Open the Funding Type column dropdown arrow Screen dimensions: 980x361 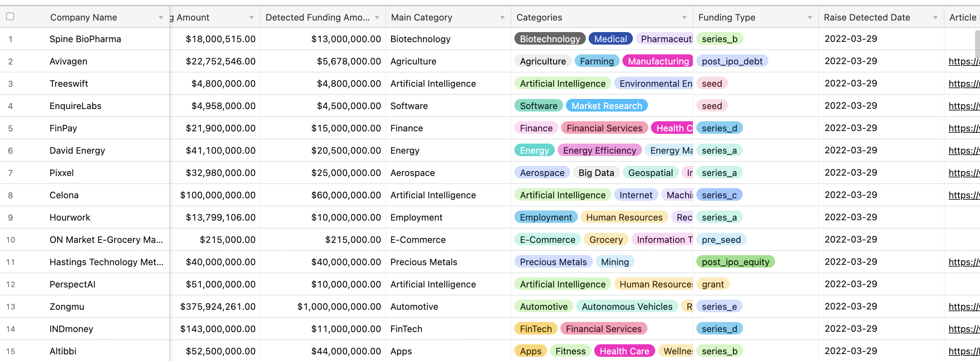pyautogui.click(x=810, y=17)
